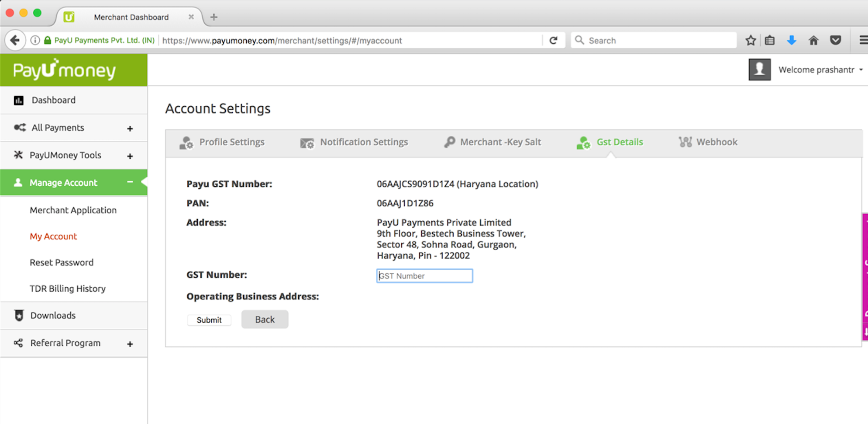Screen dimensions: 868x424
Task: Click the user avatar picture
Action: pyautogui.click(x=759, y=70)
